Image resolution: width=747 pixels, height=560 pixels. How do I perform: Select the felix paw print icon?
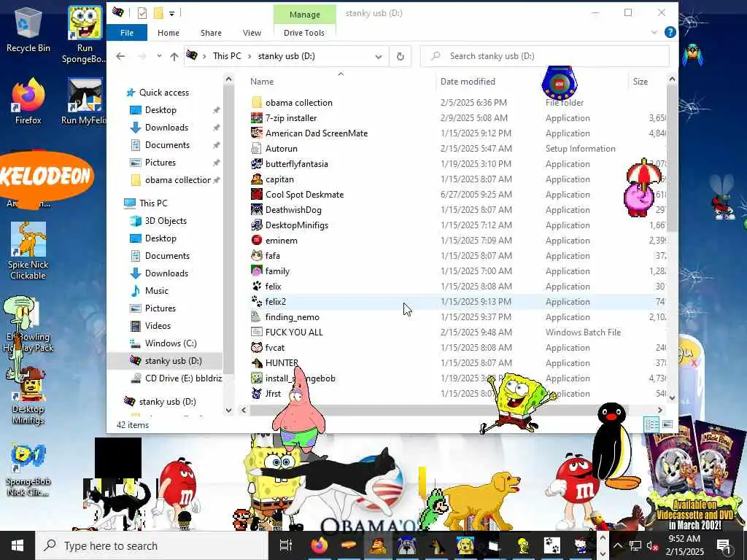[x=257, y=286]
